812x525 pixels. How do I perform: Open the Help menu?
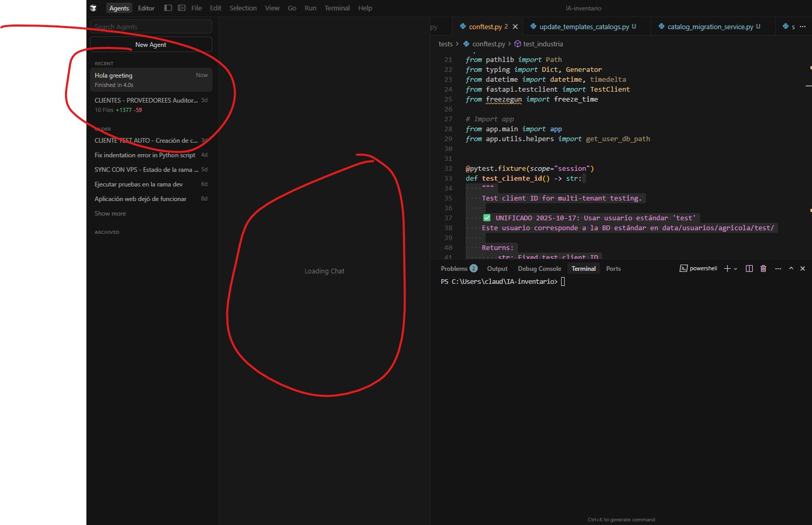365,8
